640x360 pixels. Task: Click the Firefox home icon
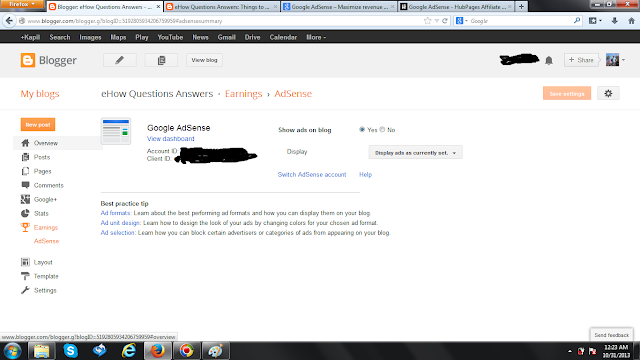631,21
